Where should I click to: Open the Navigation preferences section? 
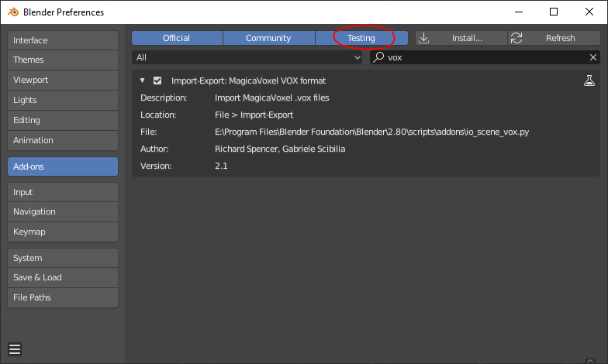click(x=63, y=212)
